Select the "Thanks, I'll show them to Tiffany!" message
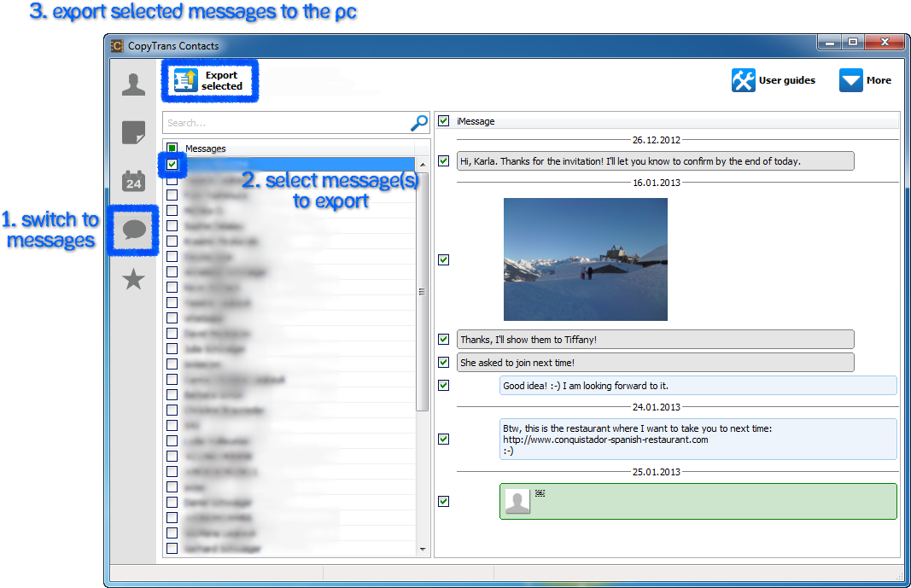 click(x=656, y=339)
